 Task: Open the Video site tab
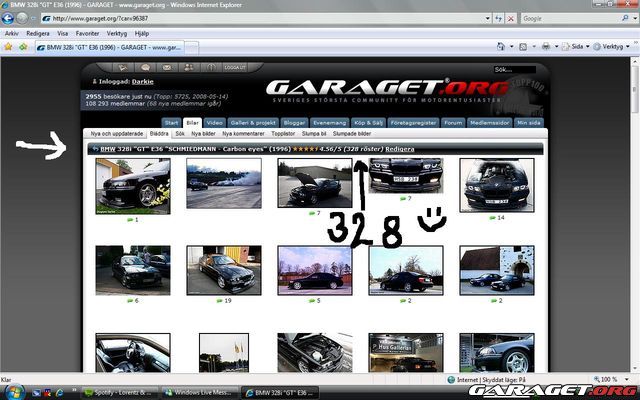pyautogui.click(x=214, y=122)
